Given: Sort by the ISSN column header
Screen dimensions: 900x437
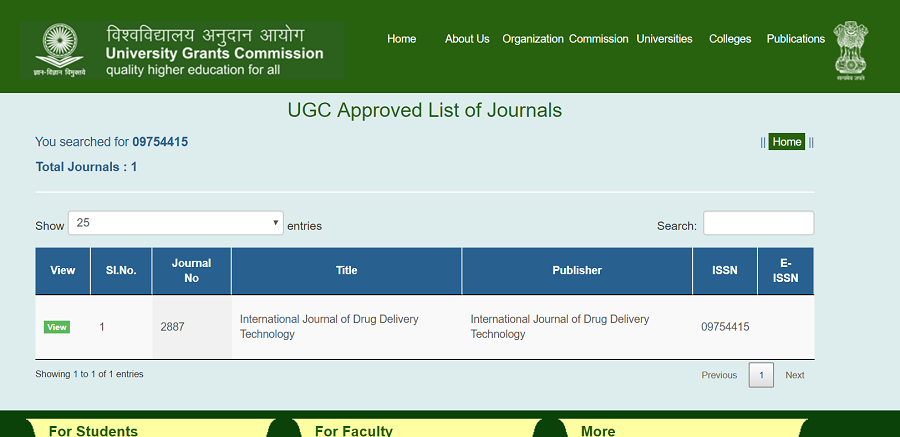Looking at the screenshot, I should pos(725,270).
